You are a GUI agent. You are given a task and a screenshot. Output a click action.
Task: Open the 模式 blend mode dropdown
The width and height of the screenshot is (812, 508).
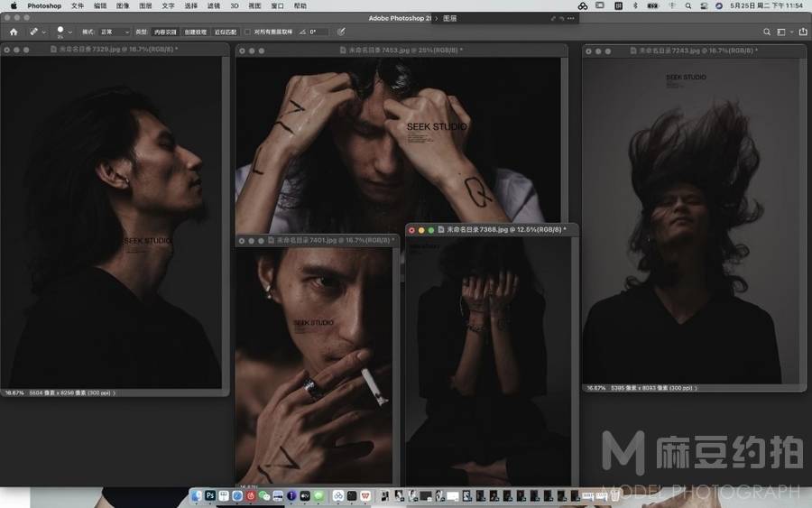(115, 32)
